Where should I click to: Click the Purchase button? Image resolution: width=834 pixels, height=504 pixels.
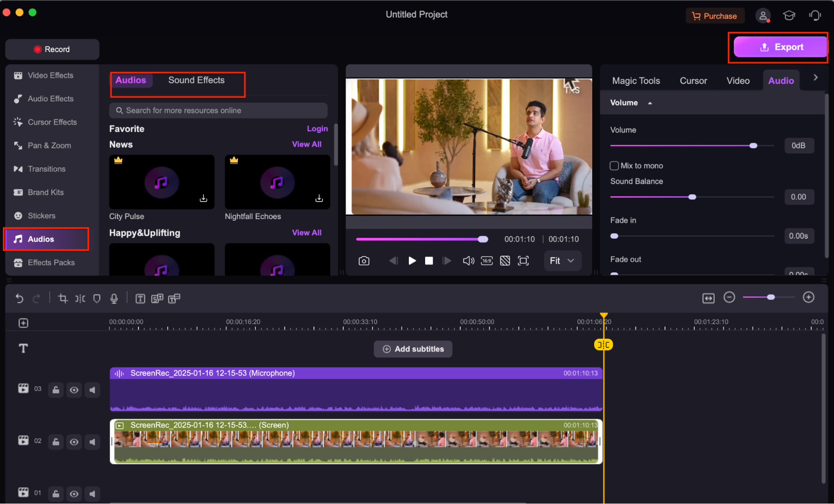coord(715,16)
